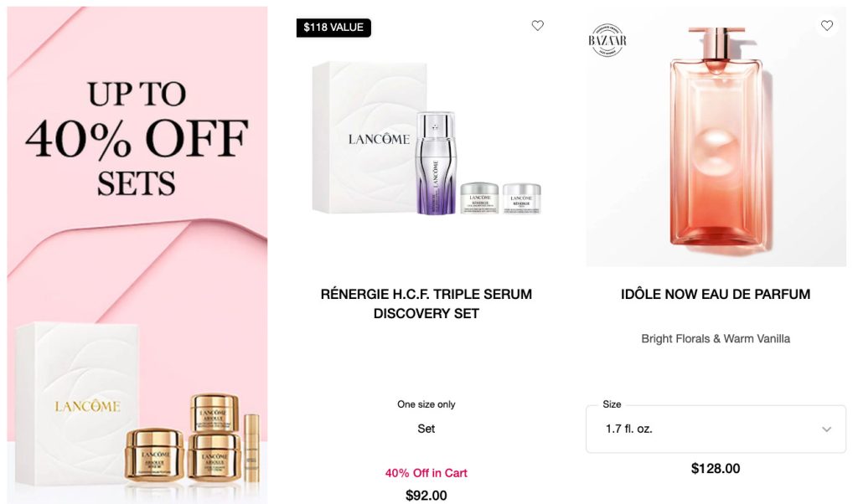
Task: Click the white Lancôme gift box in banner
Action: 76,404
